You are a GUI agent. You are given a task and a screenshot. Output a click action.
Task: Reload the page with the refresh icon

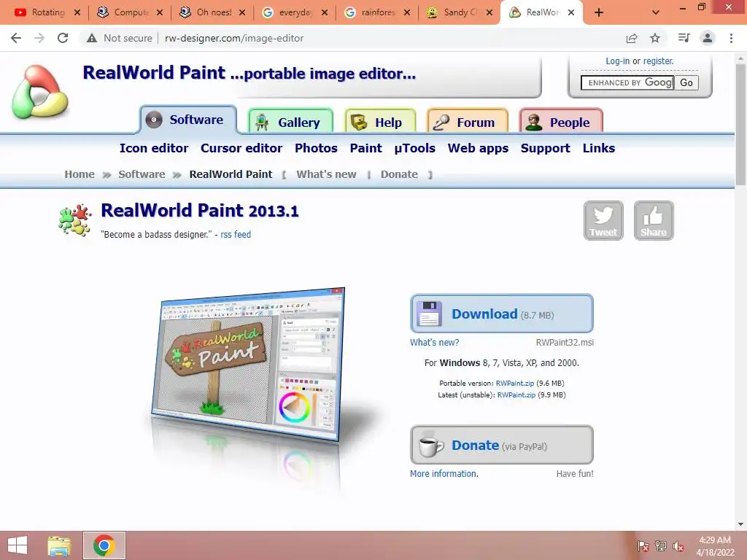(63, 38)
